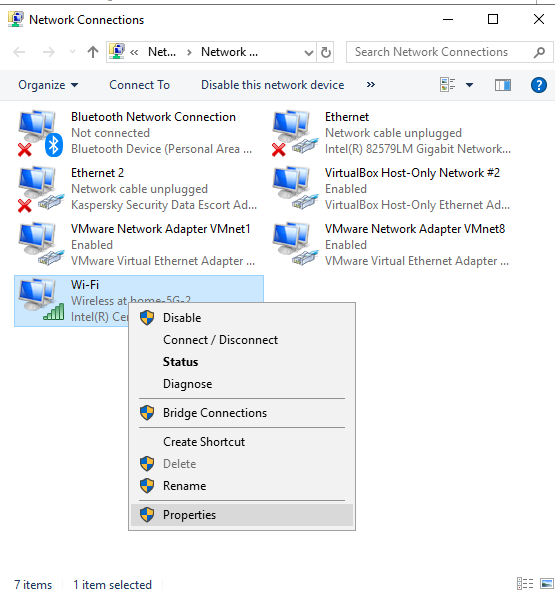This screenshot has height=596, width=555.
Task: Minimize the Network Connections window
Action: (448, 19)
